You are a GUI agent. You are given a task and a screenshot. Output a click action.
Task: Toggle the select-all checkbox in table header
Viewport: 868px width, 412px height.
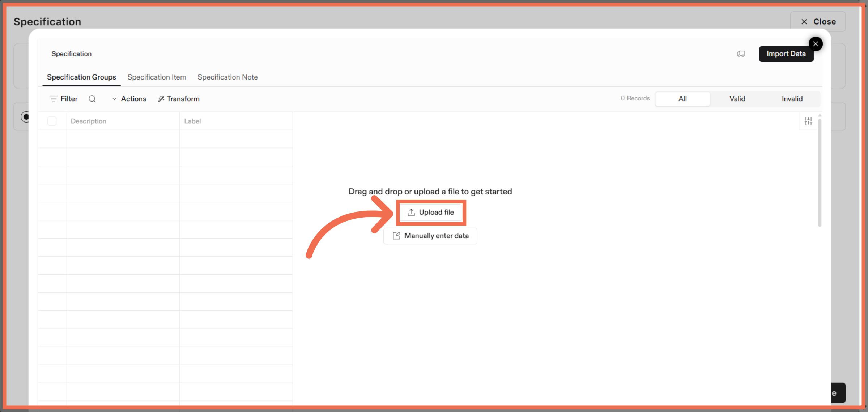click(52, 121)
